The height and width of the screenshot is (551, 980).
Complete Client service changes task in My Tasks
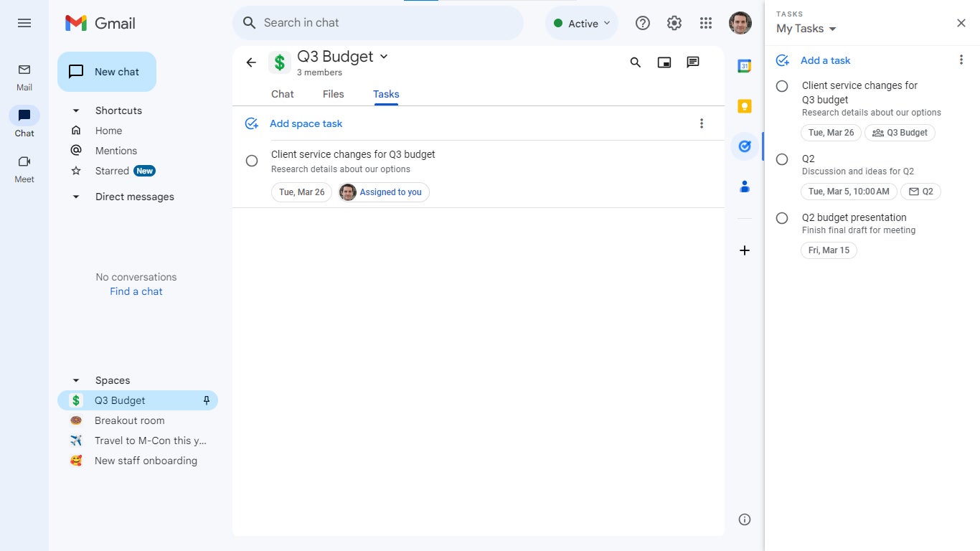click(782, 86)
